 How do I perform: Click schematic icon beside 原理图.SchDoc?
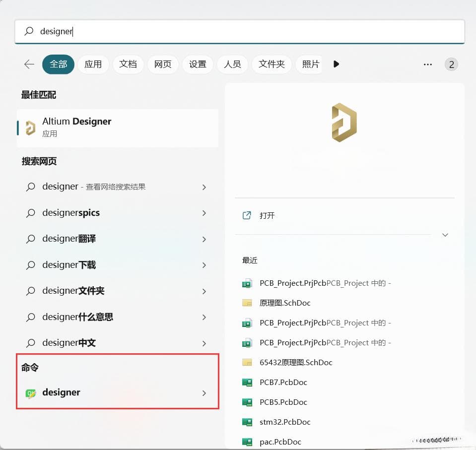pyautogui.click(x=247, y=303)
